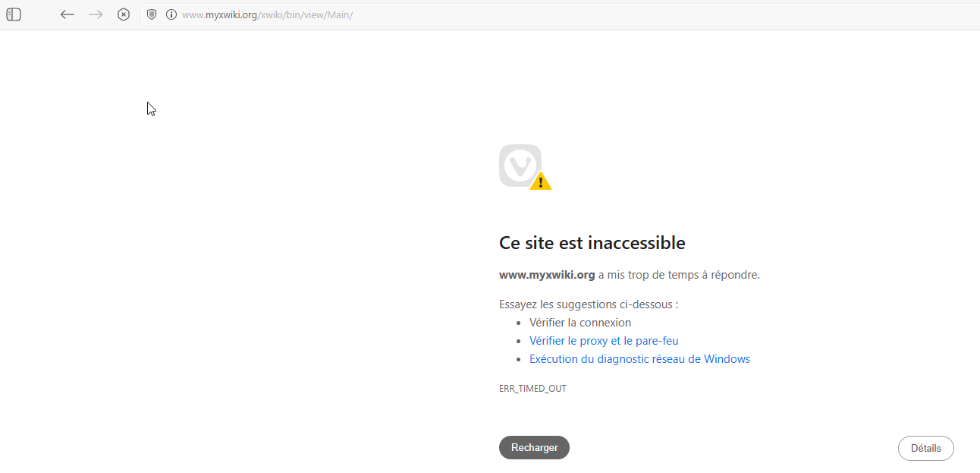The height and width of the screenshot is (473, 980).
Task: Click 'Ce site est inaccessible' heading
Action: (592, 243)
